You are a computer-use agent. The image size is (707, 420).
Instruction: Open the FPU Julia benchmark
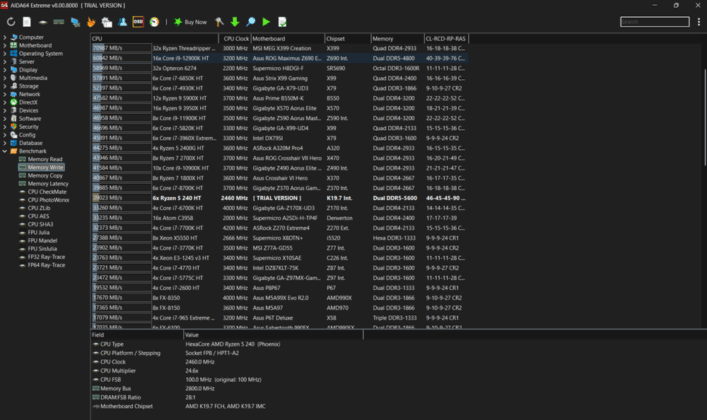click(x=38, y=232)
